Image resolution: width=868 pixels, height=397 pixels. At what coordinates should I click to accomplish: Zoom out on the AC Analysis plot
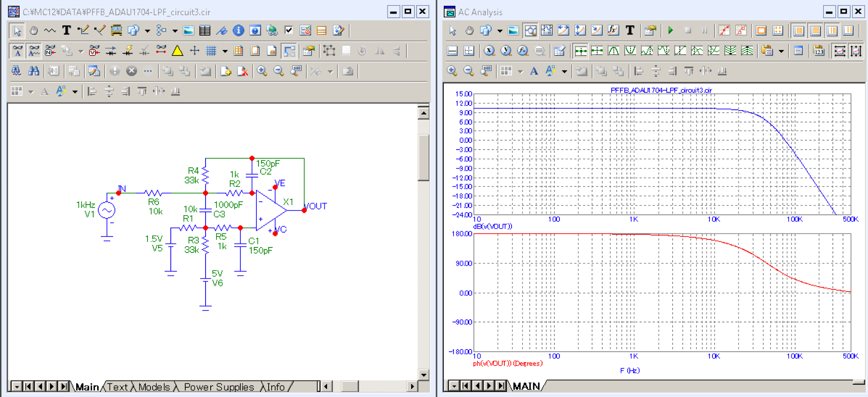pyautogui.click(x=468, y=71)
